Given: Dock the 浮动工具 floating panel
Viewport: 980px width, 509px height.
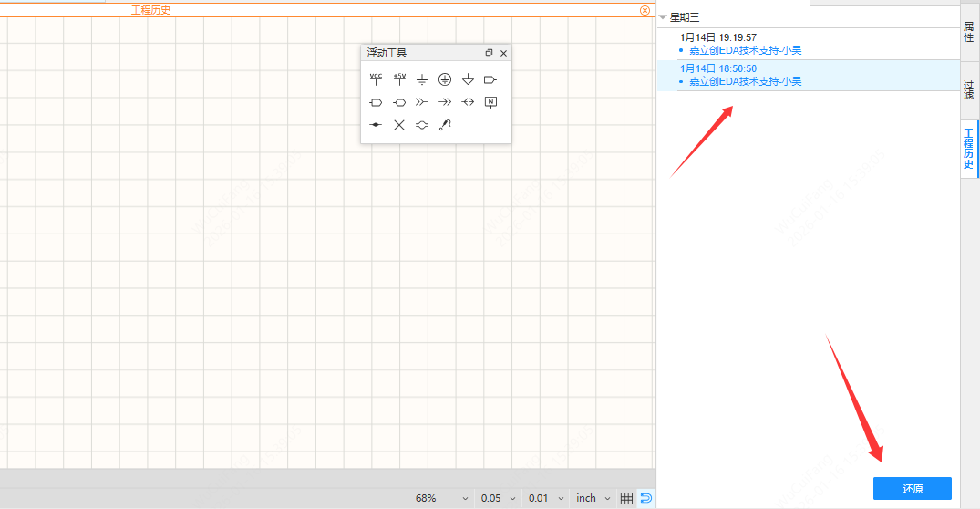Looking at the screenshot, I should tap(489, 53).
